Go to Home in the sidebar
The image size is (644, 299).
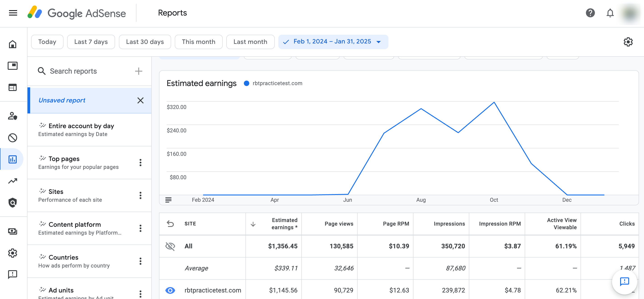(13, 44)
